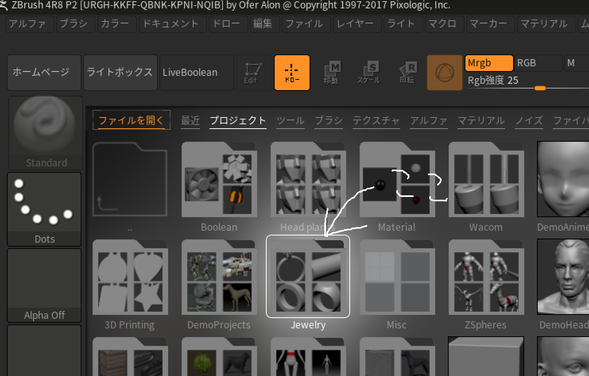Switch to the アルファ lightbox tab

[429, 121]
